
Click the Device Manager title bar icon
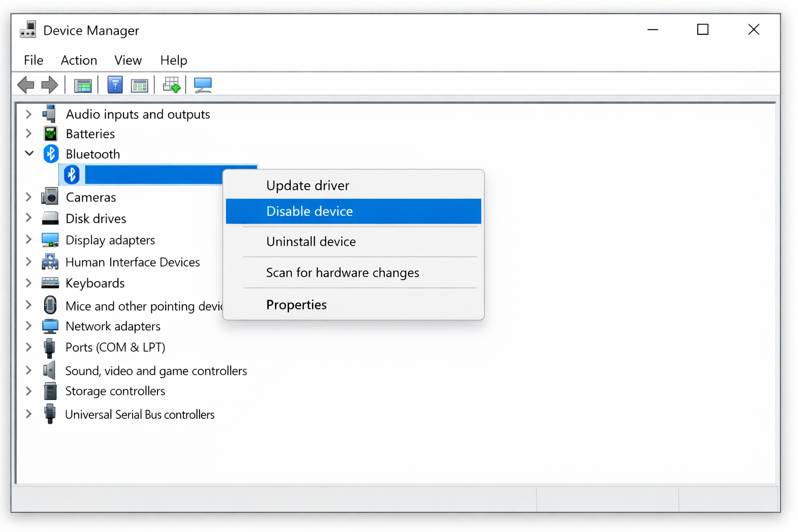pyautogui.click(x=28, y=30)
